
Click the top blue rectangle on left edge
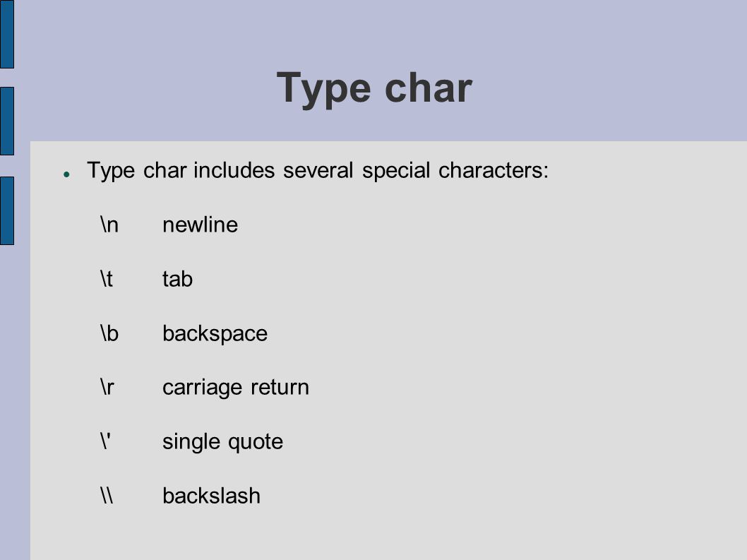click(7, 34)
